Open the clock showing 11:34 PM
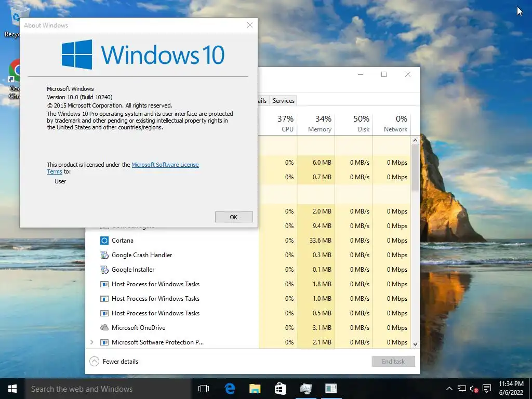 511,389
